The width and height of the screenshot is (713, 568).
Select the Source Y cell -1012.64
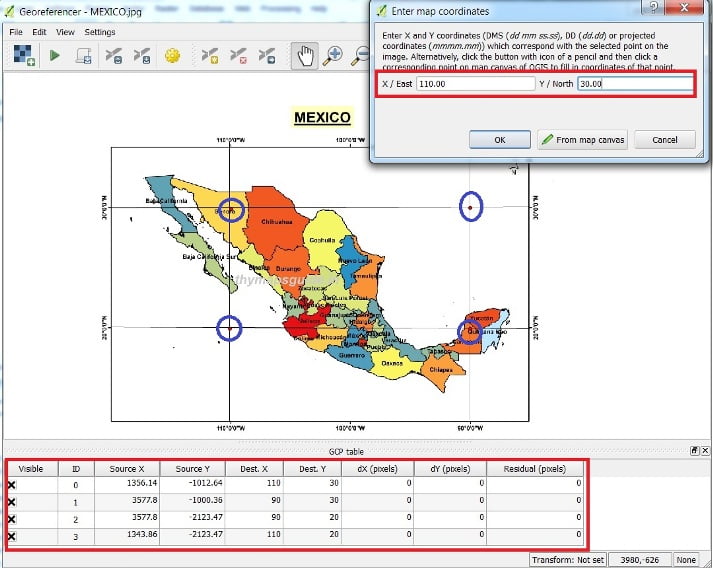tap(192, 484)
